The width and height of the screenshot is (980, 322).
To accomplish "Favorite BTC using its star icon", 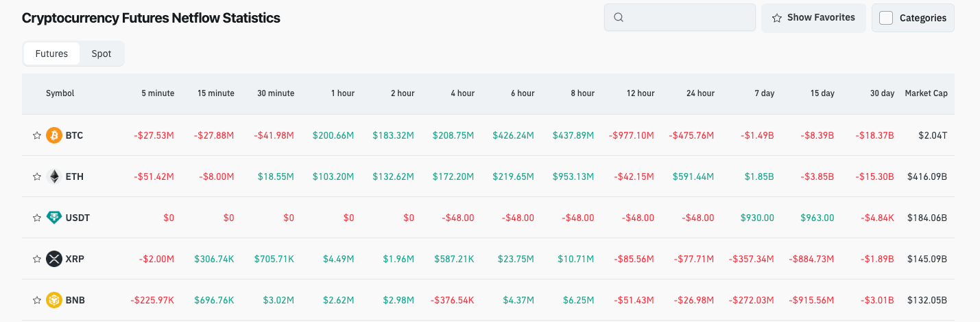I will [37, 136].
